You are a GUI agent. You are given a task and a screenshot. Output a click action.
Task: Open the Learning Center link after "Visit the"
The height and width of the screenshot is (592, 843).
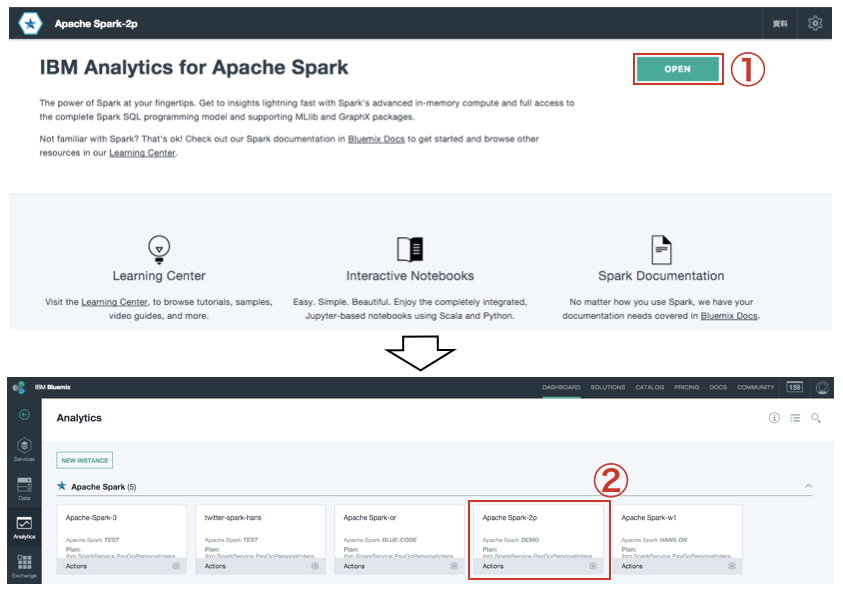tap(114, 302)
